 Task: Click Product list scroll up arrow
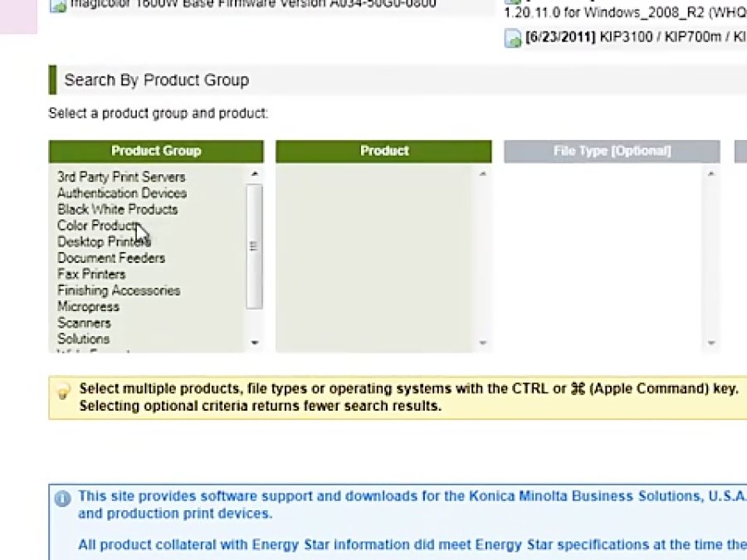click(482, 174)
